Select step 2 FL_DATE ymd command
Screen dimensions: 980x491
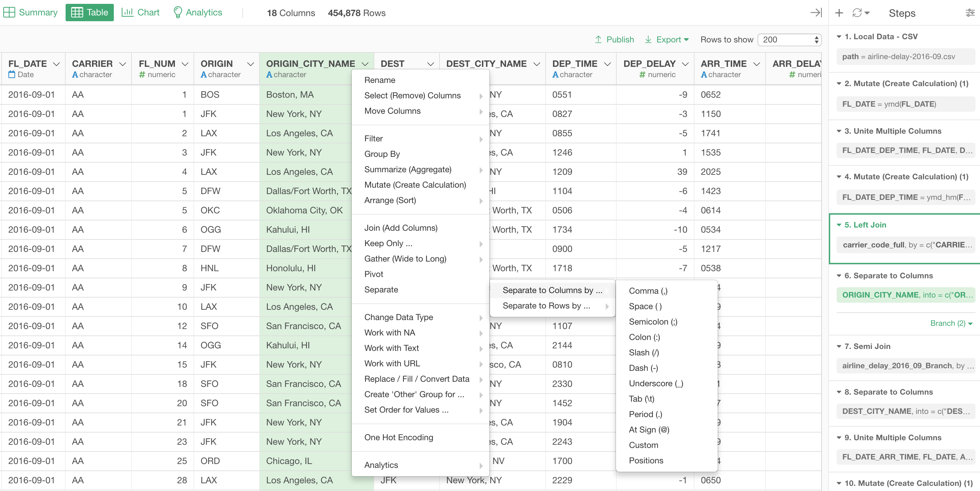pyautogui.click(x=905, y=104)
